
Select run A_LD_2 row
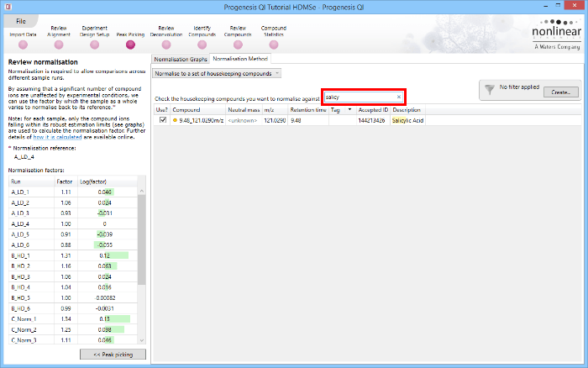point(73,202)
